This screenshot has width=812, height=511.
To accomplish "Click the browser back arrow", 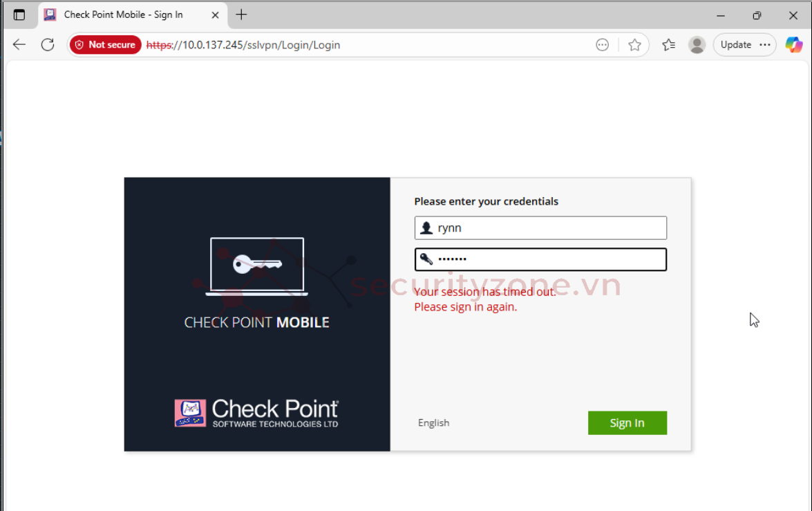I will click(x=19, y=45).
